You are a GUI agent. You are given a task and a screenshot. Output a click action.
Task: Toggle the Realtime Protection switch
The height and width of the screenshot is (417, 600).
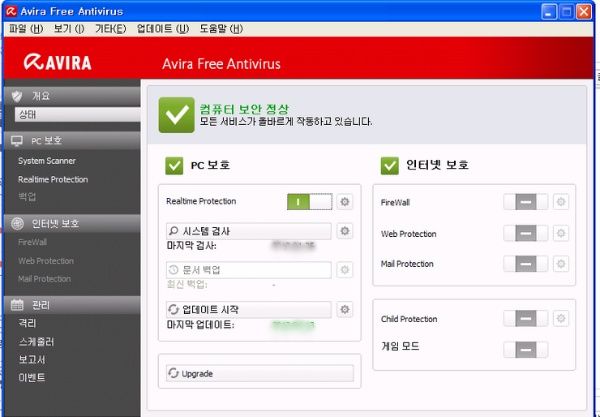[310, 202]
